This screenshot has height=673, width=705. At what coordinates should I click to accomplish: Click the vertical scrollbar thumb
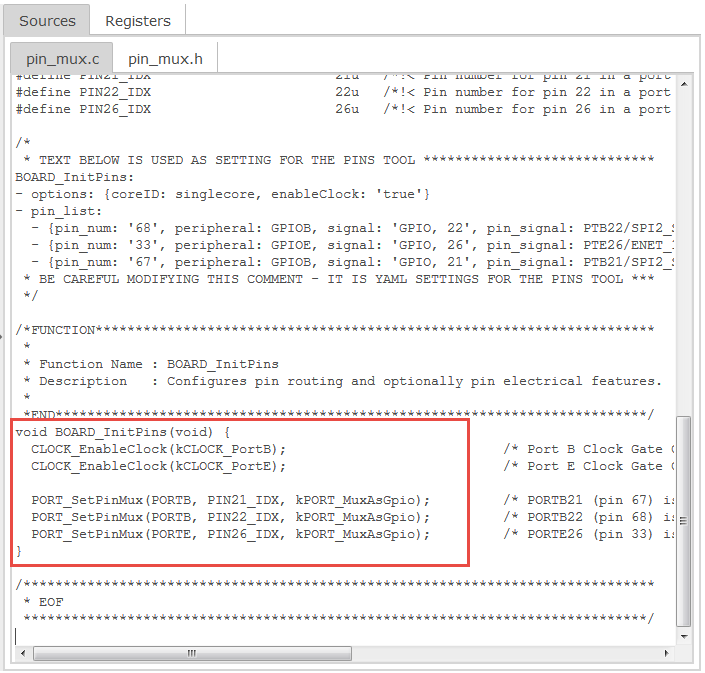(683, 520)
